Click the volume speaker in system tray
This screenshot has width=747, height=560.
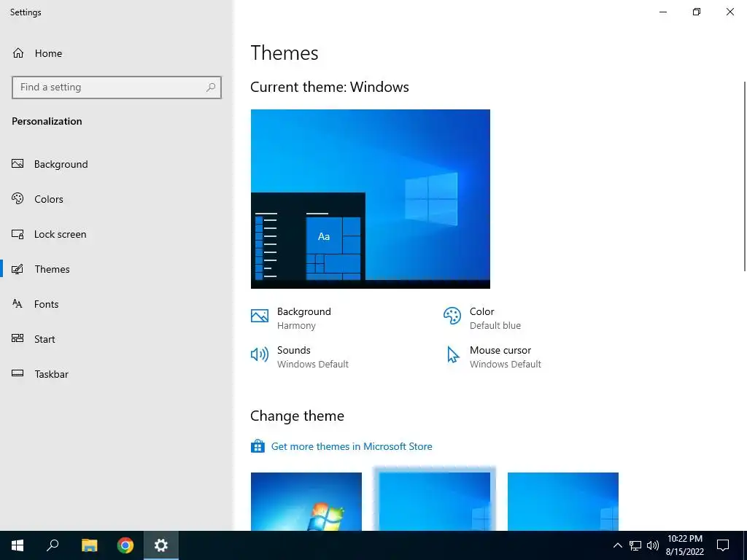click(653, 545)
